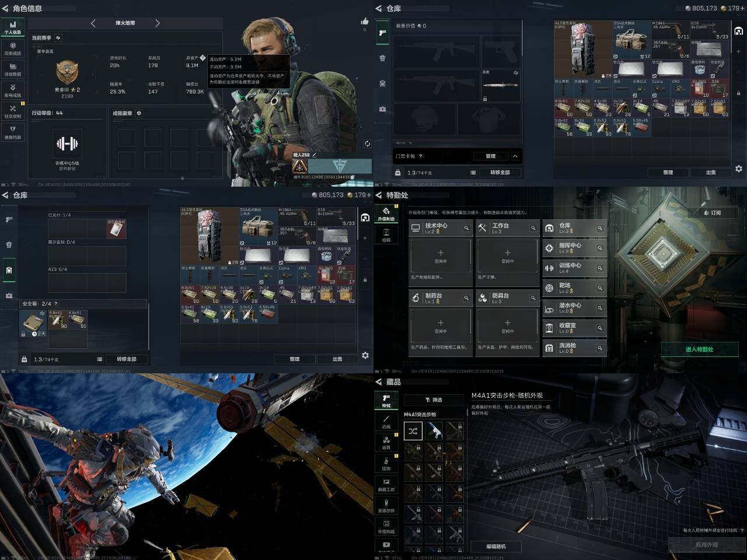Screen dimensions: 747x560
Task: Click the help icon beside 安全箱
Action: [x=56, y=304]
